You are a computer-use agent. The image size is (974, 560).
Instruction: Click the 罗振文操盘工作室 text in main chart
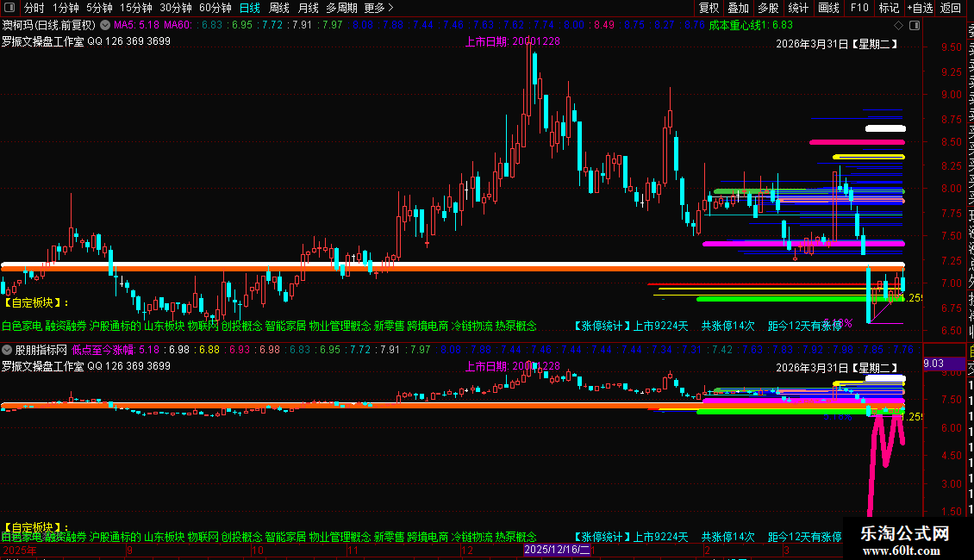tap(43, 41)
